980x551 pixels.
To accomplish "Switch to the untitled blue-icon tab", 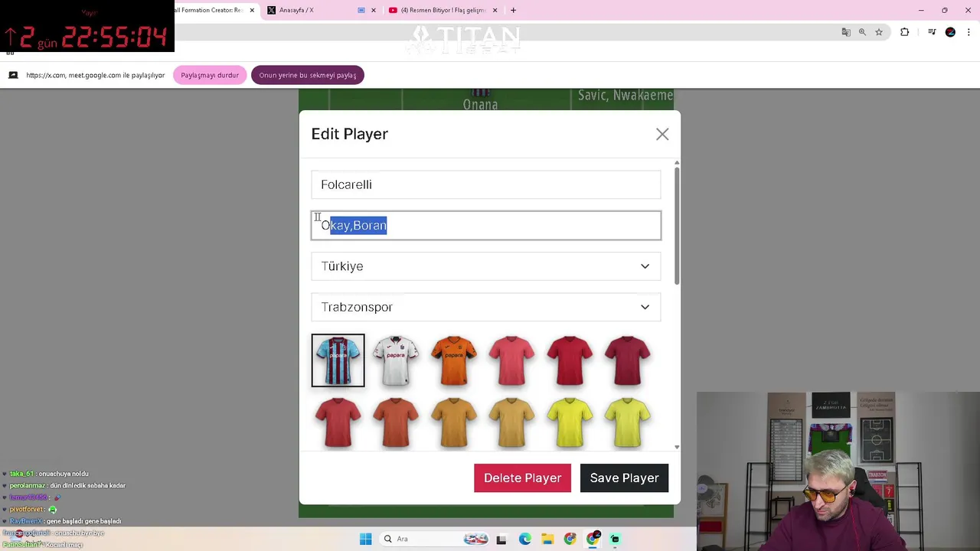I will click(x=361, y=10).
